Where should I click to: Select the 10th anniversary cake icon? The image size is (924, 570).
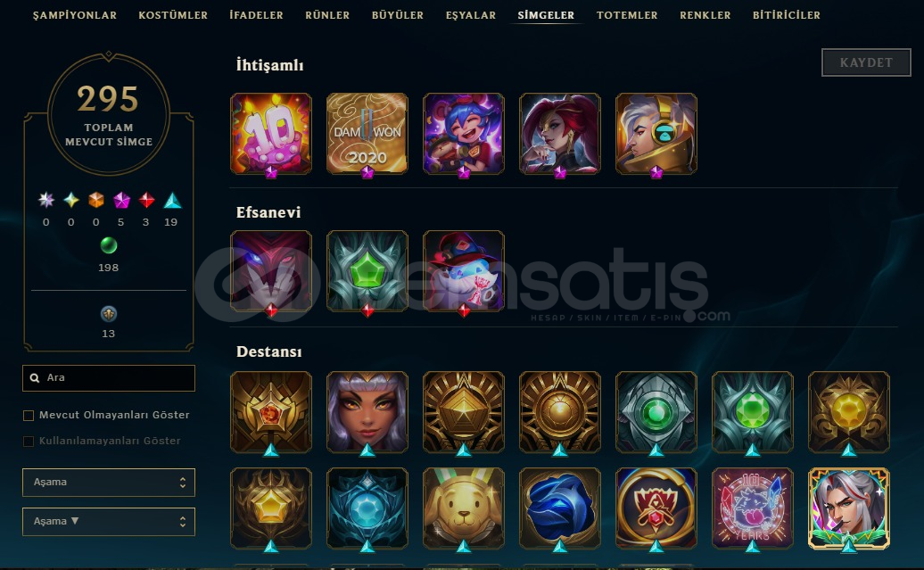(x=271, y=134)
